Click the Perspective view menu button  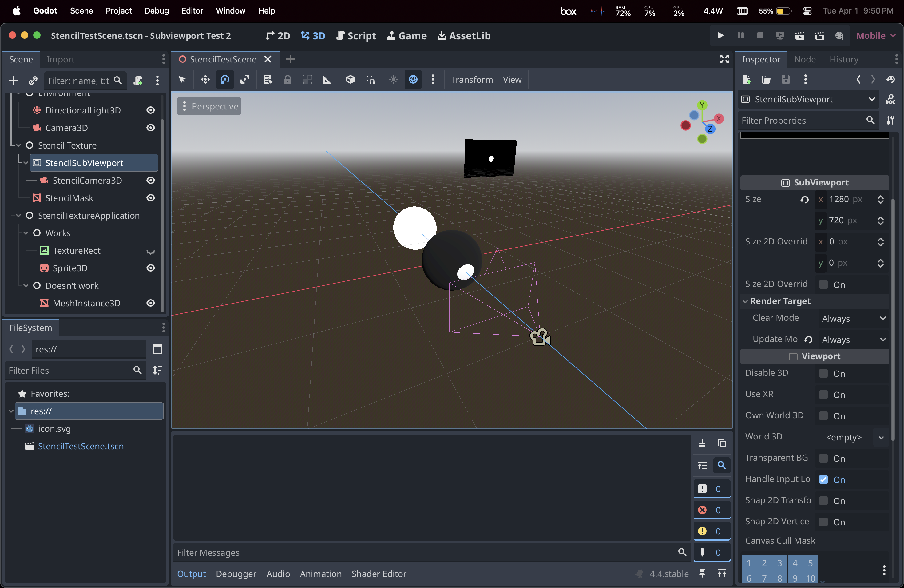click(209, 106)
